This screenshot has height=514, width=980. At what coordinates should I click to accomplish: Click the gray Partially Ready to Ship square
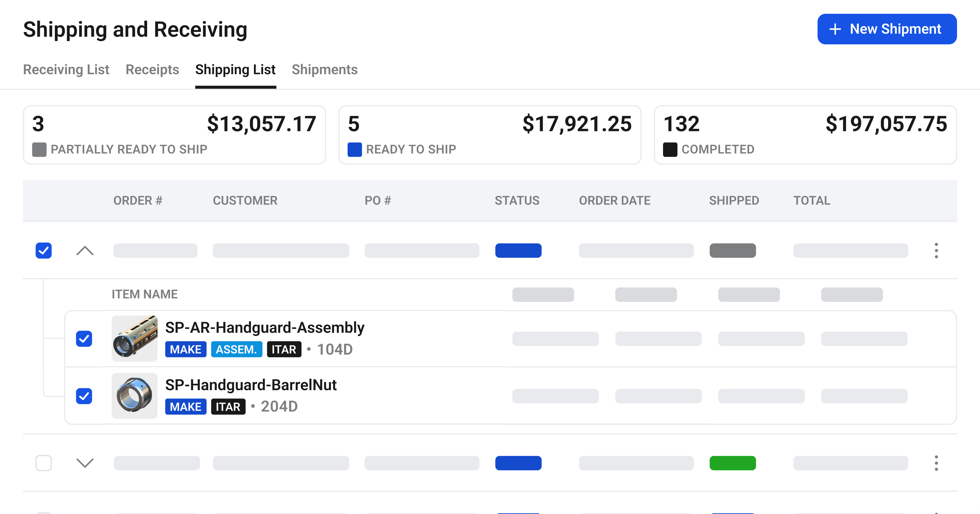click(39, 149)
